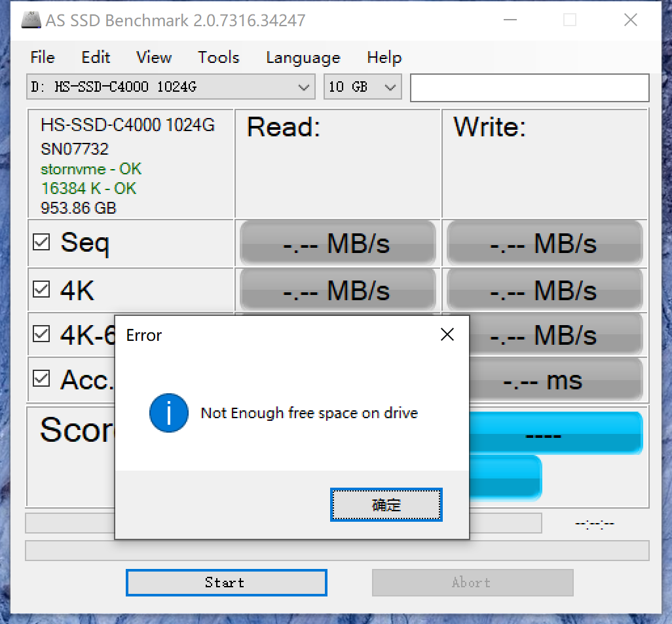
Task: Open the Tools menu
Action: tap(218, 58)
